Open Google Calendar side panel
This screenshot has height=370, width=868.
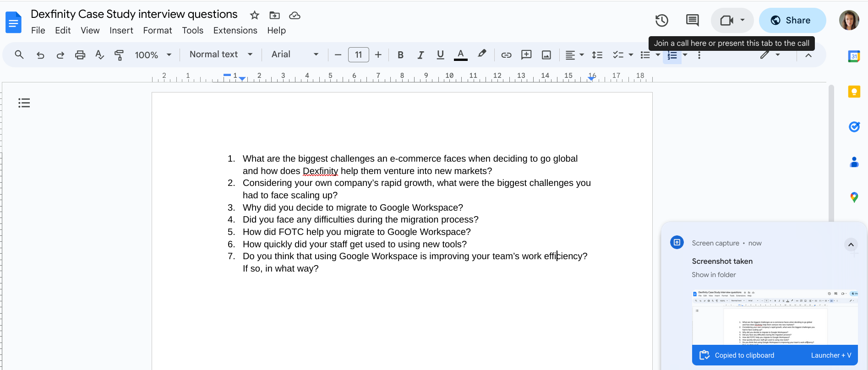point(854,56)
